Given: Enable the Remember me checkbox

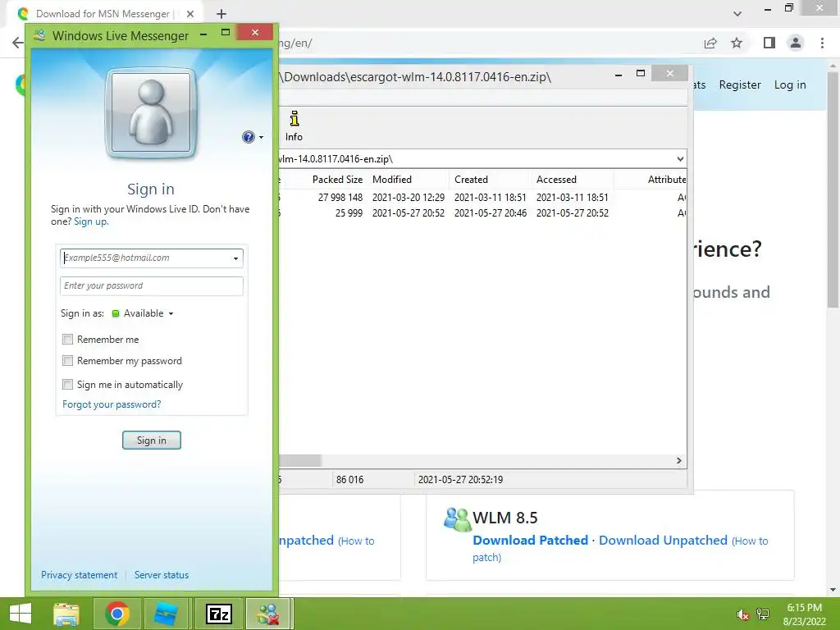Looking at the screenshot, I should pos(67,339).
